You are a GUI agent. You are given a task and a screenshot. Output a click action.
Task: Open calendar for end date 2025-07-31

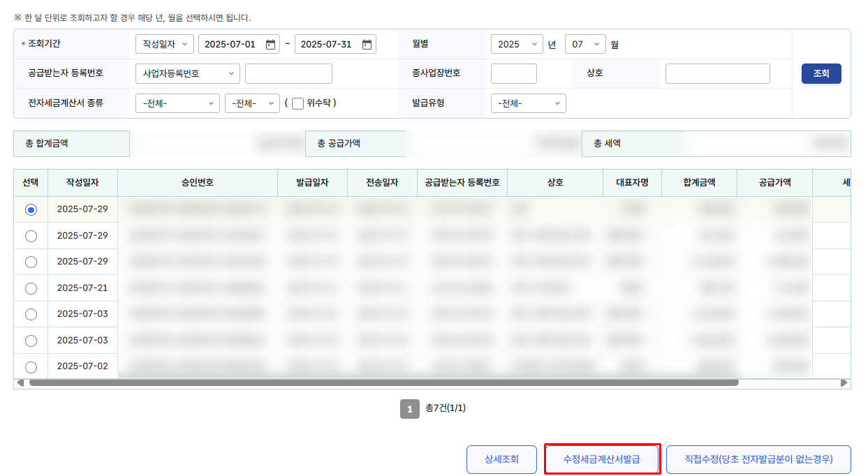367,45
